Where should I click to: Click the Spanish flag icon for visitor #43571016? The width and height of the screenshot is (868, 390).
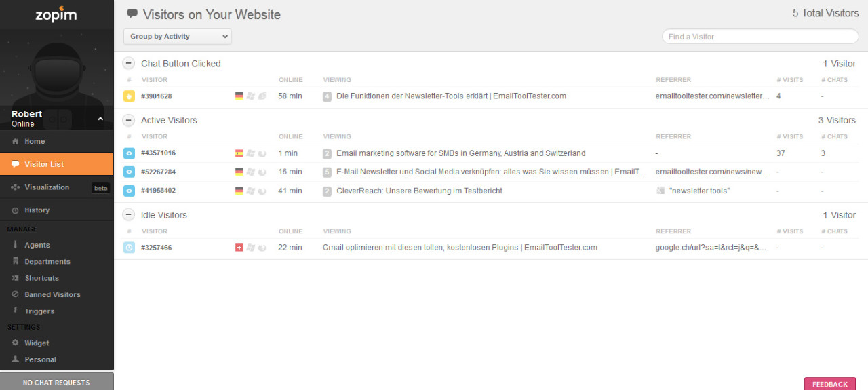239,153
